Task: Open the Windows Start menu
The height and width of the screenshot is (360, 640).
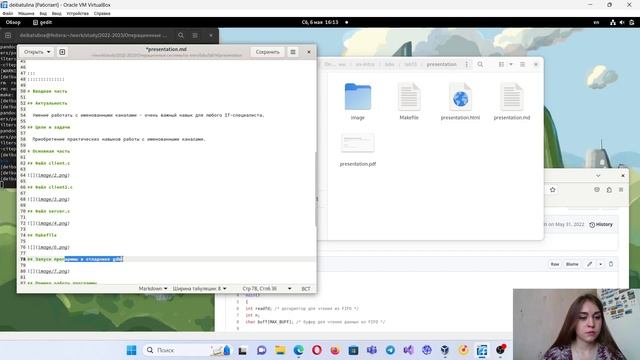Action: tap(131, 350)
